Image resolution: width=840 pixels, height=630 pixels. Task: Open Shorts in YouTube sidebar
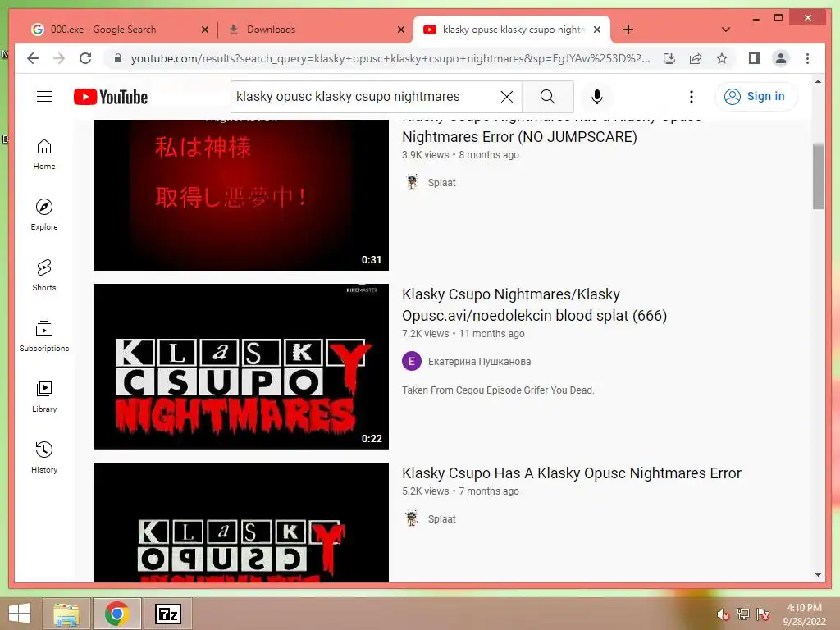tap(44, 276)
